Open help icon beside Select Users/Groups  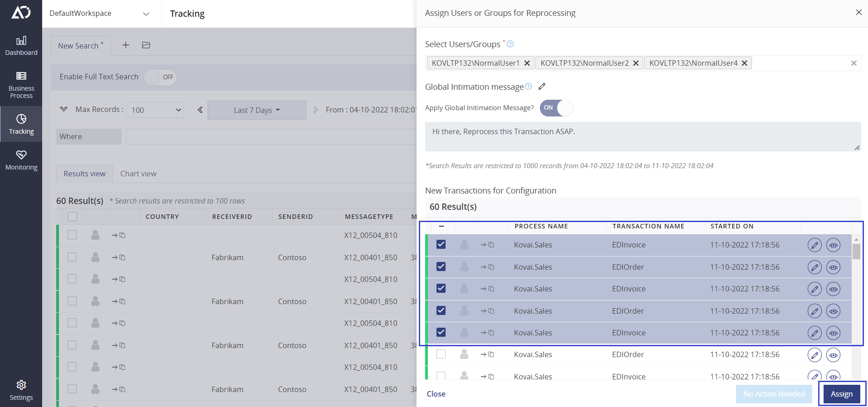(510, 44)
